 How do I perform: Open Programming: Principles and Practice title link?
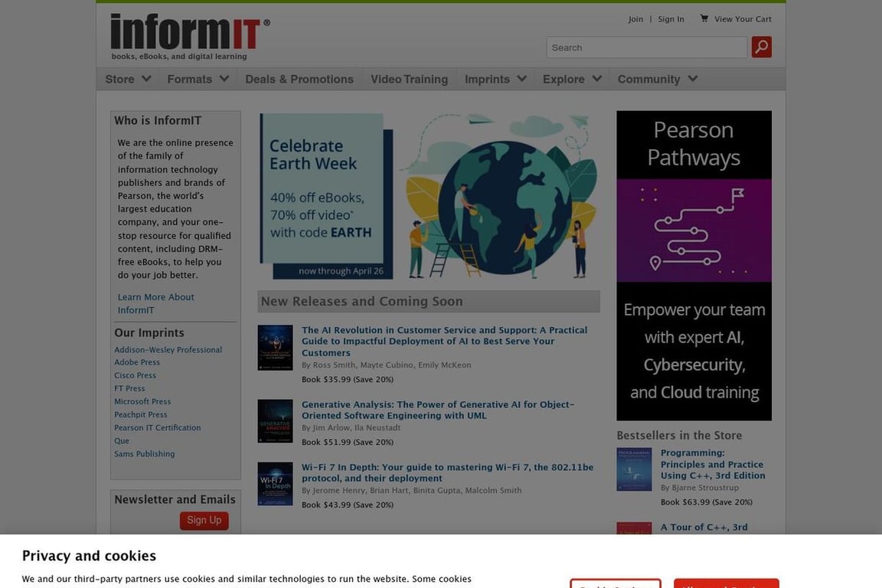[x=713, y=464]
